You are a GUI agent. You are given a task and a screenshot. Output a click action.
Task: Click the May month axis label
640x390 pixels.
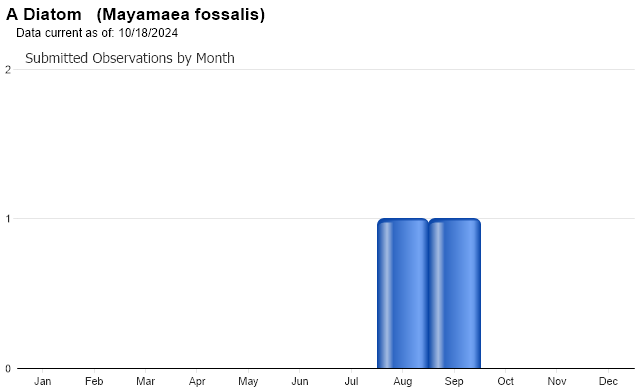coord(248,381)
